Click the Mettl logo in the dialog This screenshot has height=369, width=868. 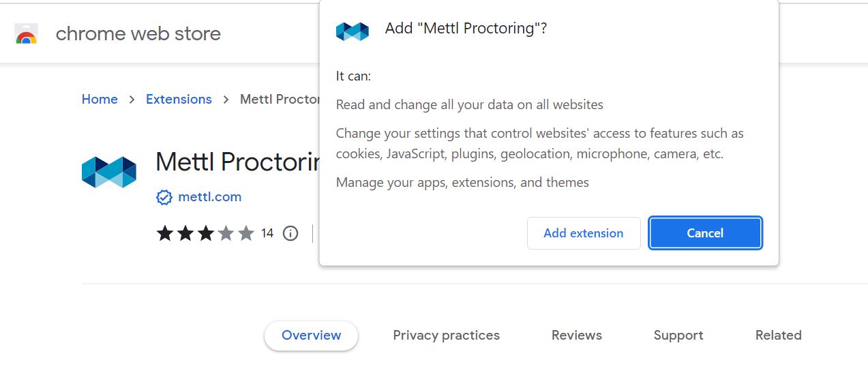(353, 31)
